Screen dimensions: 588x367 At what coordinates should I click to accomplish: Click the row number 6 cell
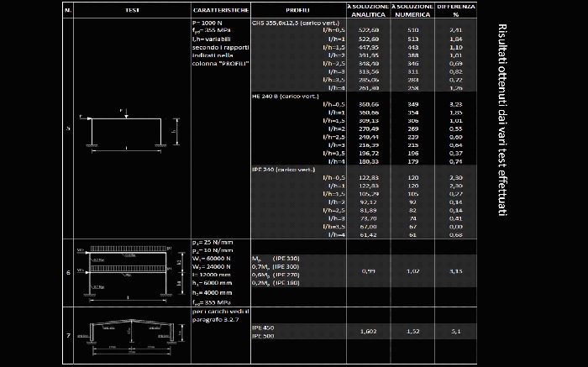pos(68,271)
